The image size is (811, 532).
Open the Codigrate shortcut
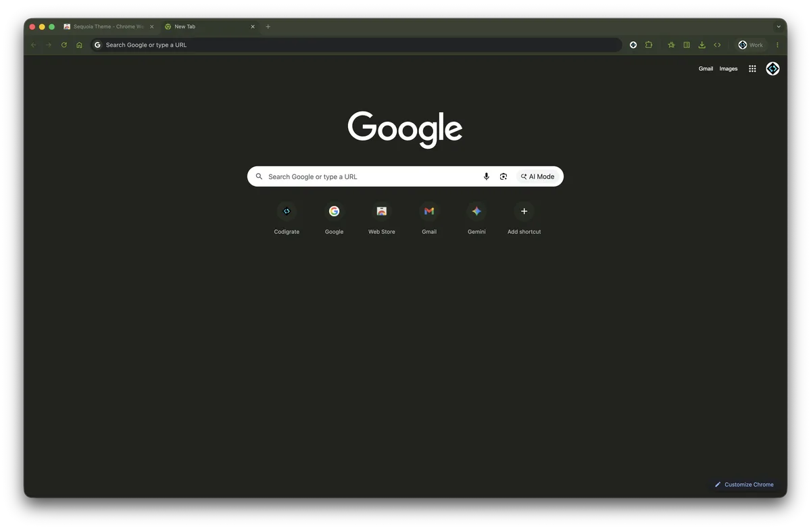point(287,218)
